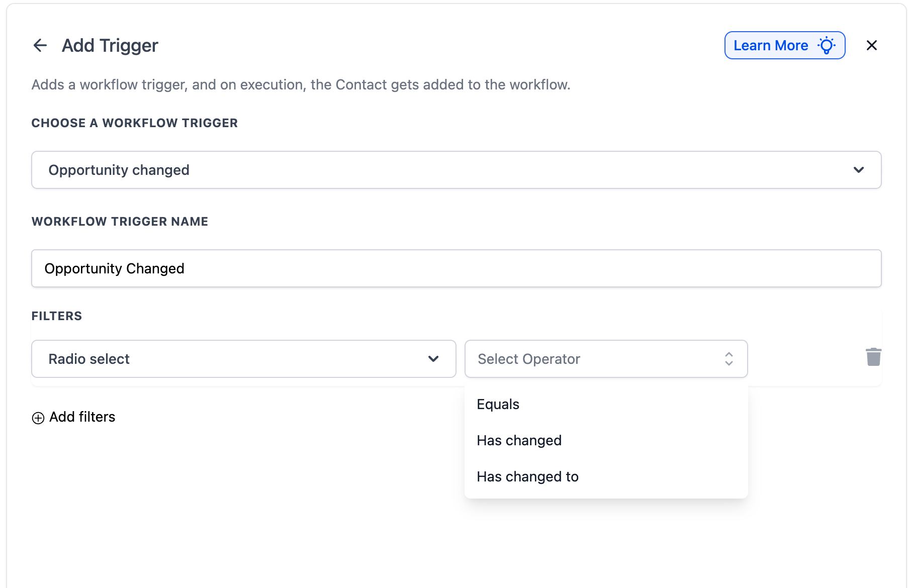Delete the Radio select filter row
908x588 pixels.
point(873,357)
